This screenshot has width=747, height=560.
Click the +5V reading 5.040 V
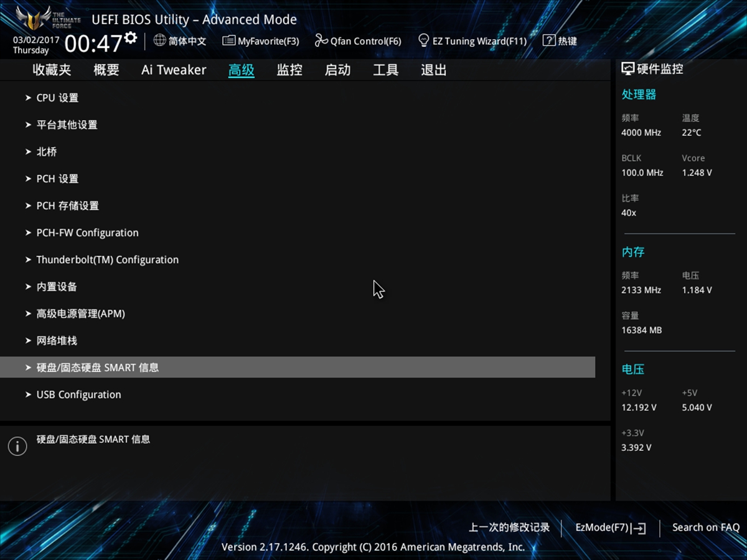697,408
